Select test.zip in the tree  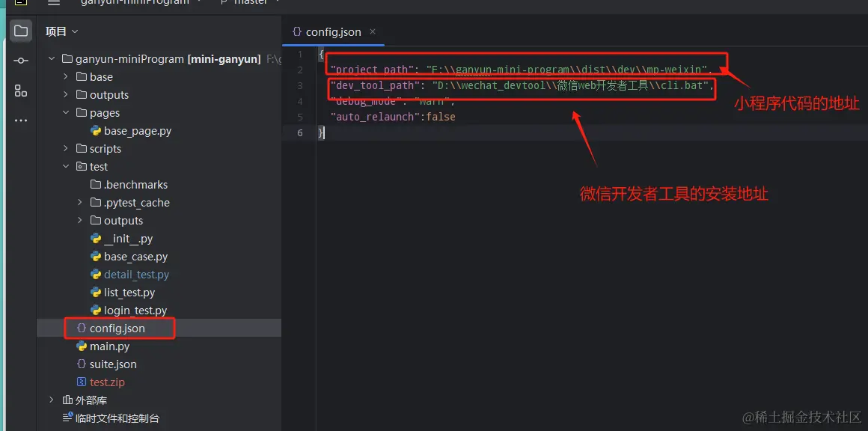107,382
